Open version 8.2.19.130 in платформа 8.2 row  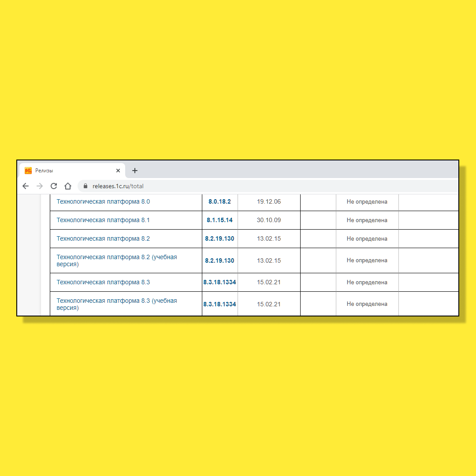pyautogui.click(x=219, y=238)
